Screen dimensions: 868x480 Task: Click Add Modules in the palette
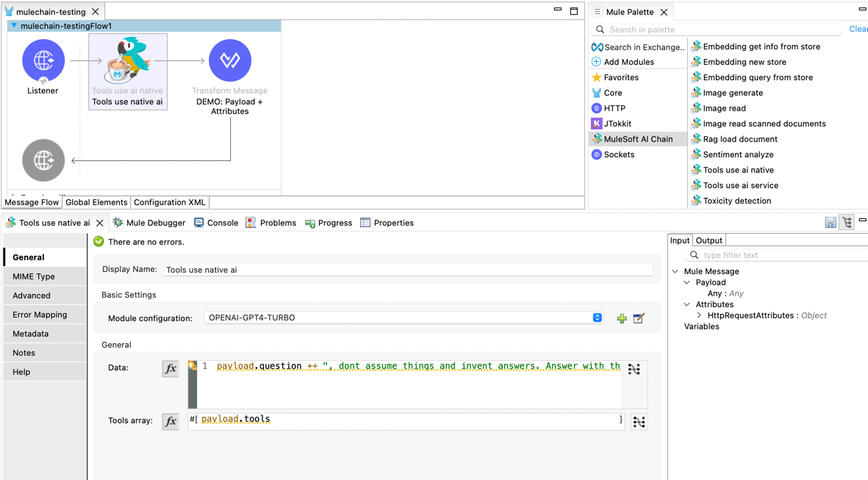(623, 62)
